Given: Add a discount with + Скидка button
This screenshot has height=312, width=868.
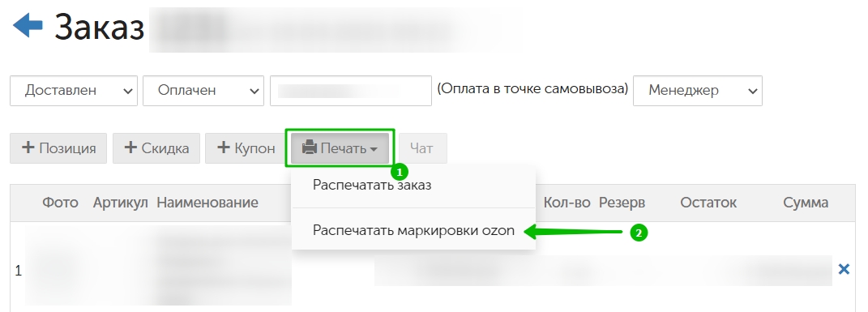Looking at the screenshot, I should (156, 148).
